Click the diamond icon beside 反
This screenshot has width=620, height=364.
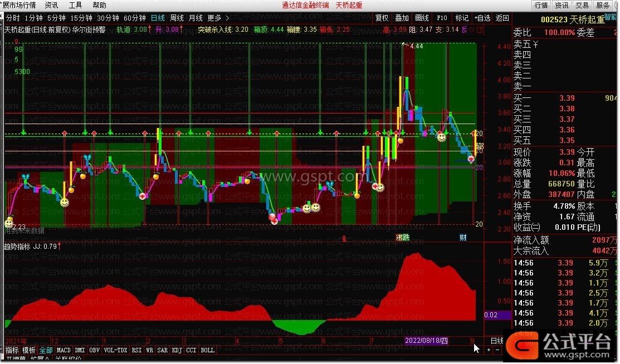click(x=472, y=29)
